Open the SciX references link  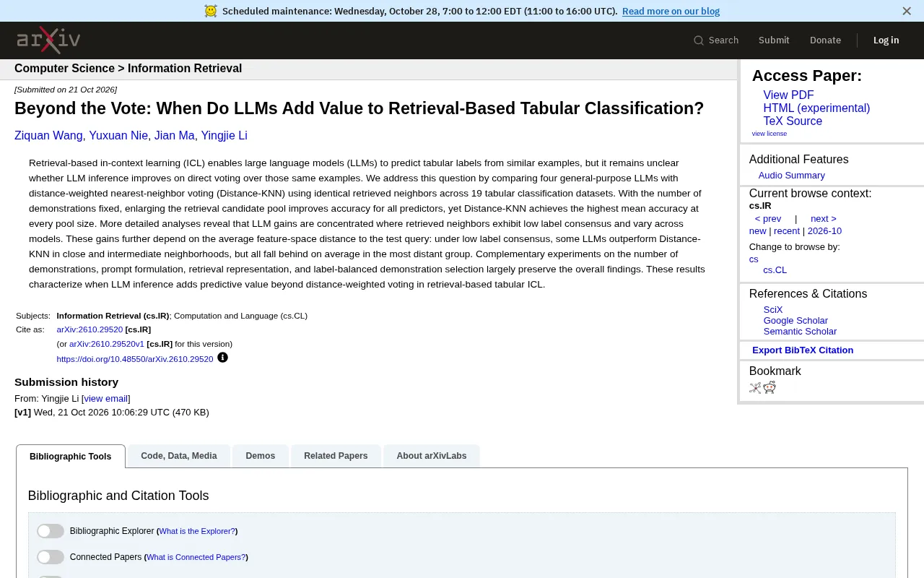[773, 310]
